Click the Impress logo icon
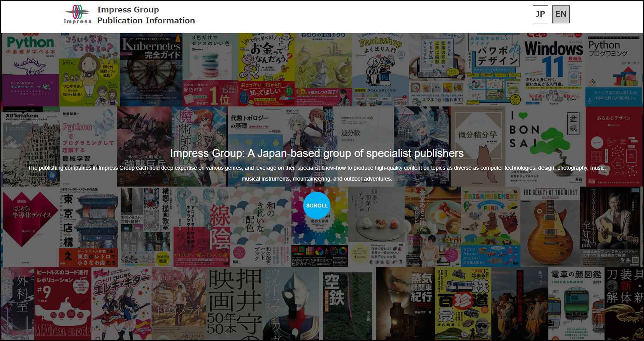Viewport: 644px width, 341px height. pos(78,14)
